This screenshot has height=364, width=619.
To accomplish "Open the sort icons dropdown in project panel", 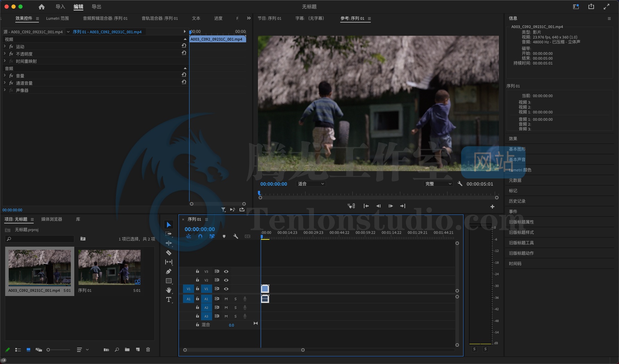I will click(82, 350).
